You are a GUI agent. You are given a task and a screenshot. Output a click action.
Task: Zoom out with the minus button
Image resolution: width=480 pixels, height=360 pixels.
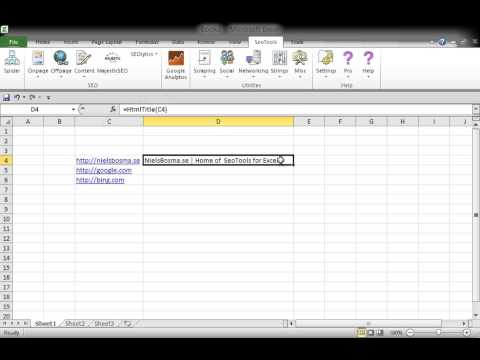pyautogui.click(x=410, y=332)
